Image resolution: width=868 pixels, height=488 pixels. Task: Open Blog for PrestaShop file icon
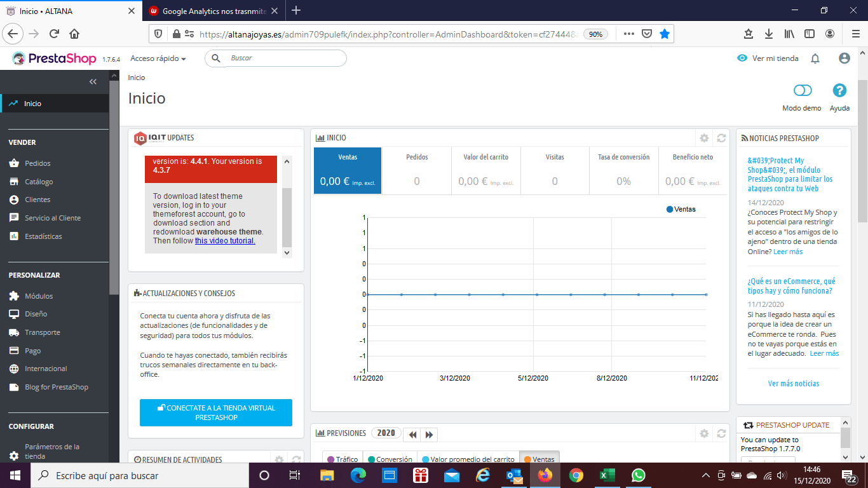pos(14,387)
